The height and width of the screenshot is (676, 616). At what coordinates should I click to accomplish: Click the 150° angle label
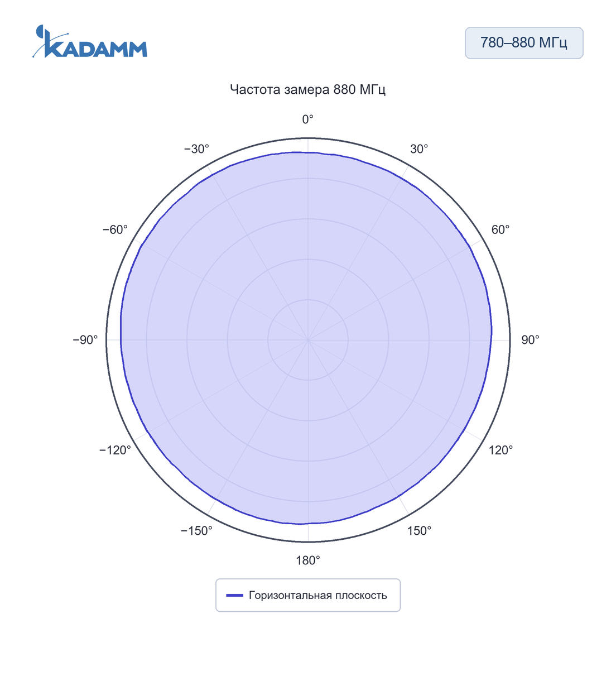pyautogui.click(x=419, y=531)
